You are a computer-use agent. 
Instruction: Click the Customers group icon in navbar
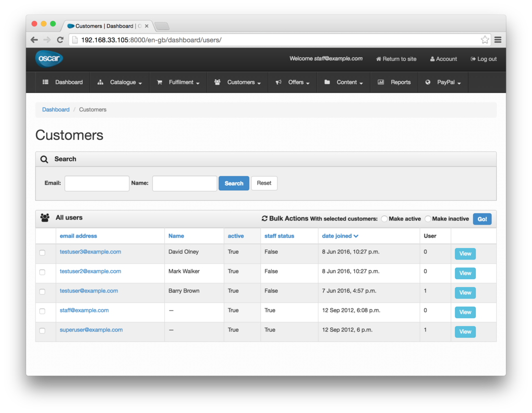pos(218,82)
